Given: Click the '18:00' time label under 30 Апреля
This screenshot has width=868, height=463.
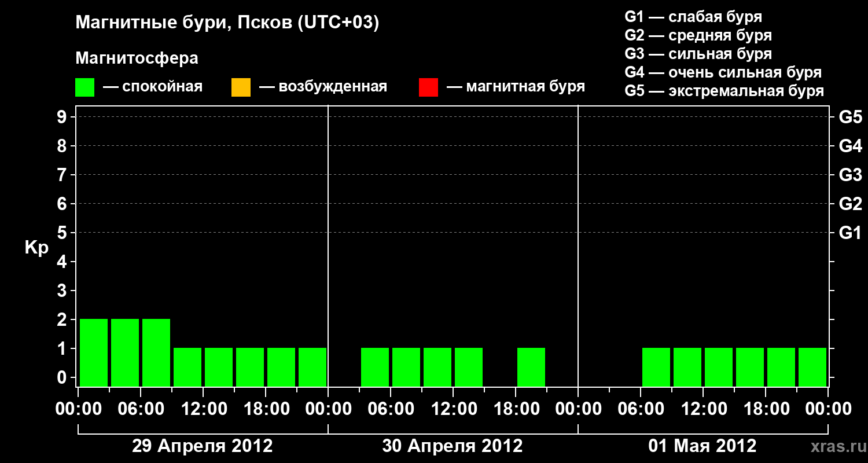Looking at the screenshot, I should [x=516, y=409].
